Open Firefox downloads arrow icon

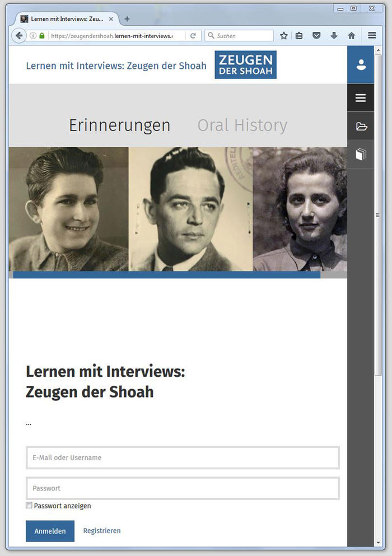(334, 36)
